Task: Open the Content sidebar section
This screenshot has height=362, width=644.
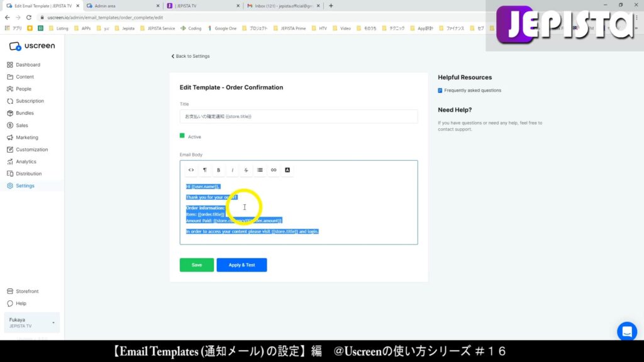Action: (x=21, y=77)
